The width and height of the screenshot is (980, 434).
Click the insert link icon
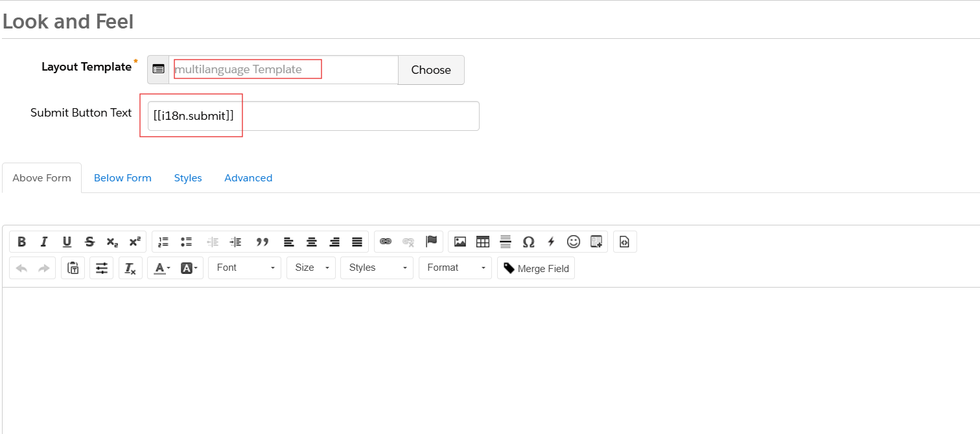pos(386,242)
